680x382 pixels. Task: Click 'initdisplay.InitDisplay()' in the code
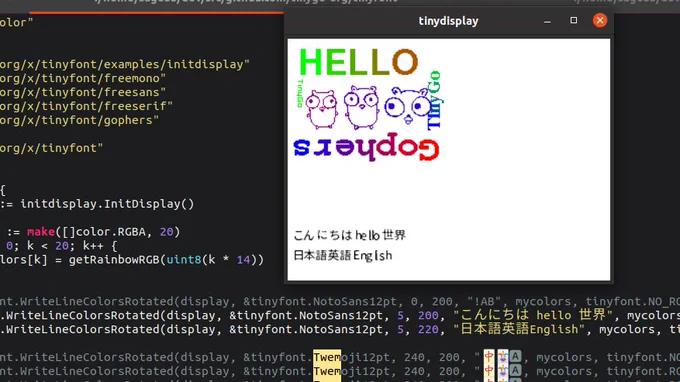[x=107, y=204]
